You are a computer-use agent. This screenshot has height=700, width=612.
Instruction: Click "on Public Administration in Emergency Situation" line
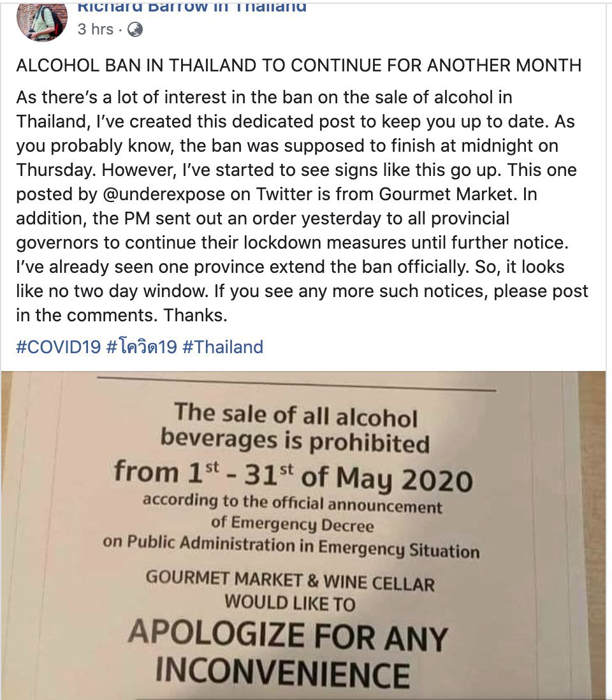(291, 546)
